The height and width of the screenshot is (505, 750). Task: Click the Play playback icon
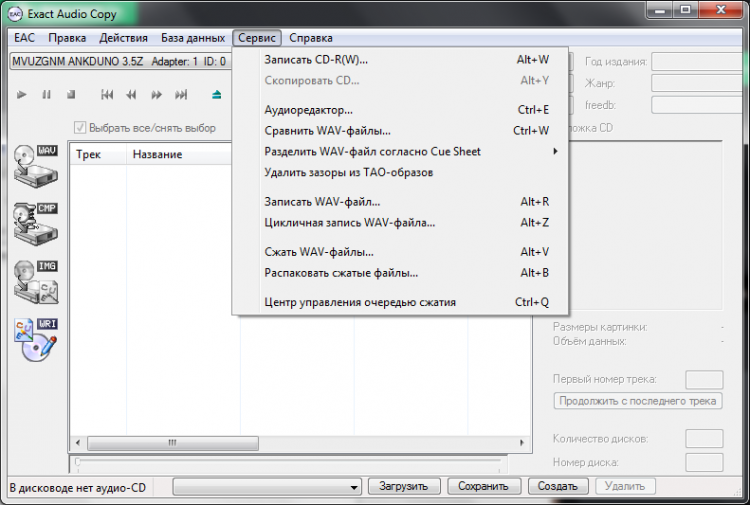(22, 95)
